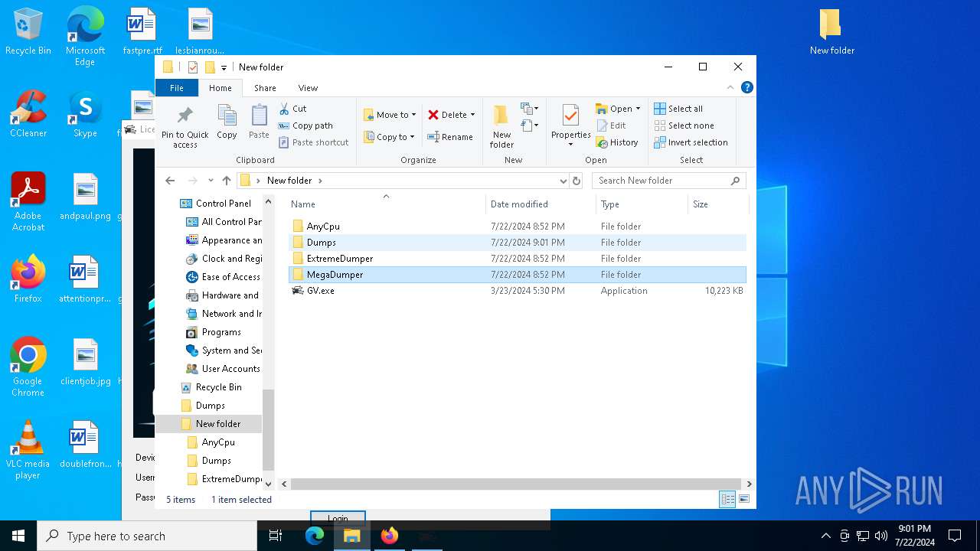The width and height of the screenshot is (980, 551).
Task: Open volume control in system tray
Action: tap(881, 536)
